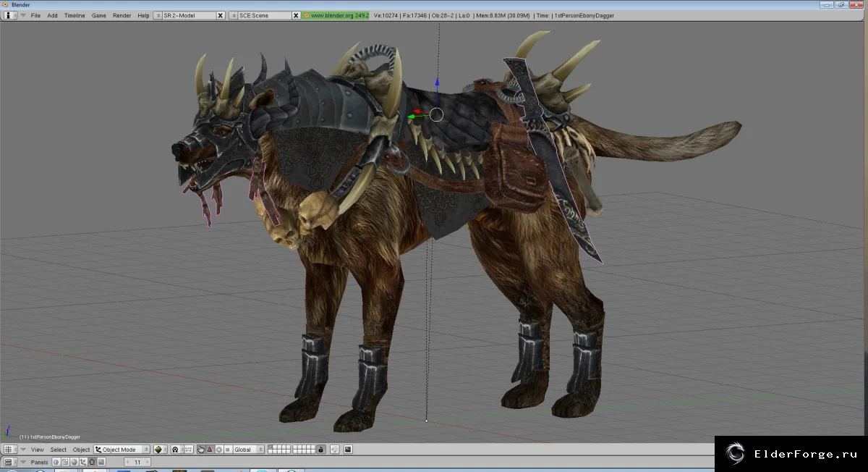Switch to the Script context icon
Viewport: 868px width, 472px height.
[x=65, y=462]
